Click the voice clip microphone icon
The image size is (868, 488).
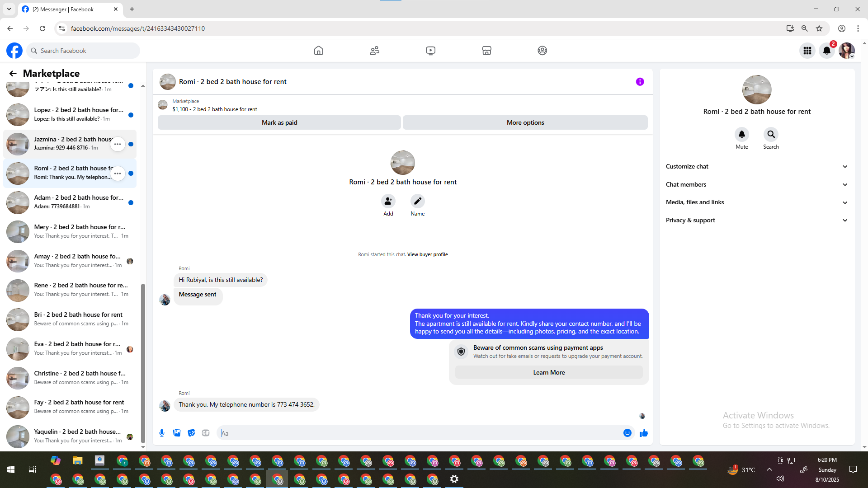[162, 433]
